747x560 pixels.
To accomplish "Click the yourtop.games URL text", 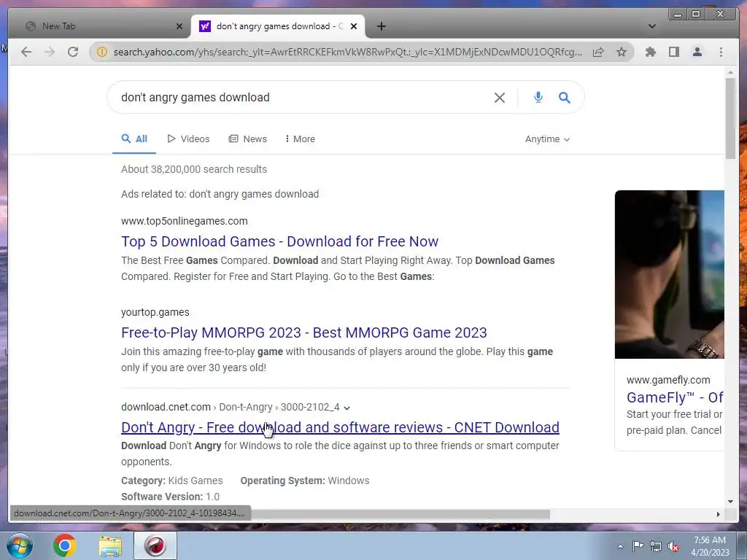I will (x=155, y=312).
